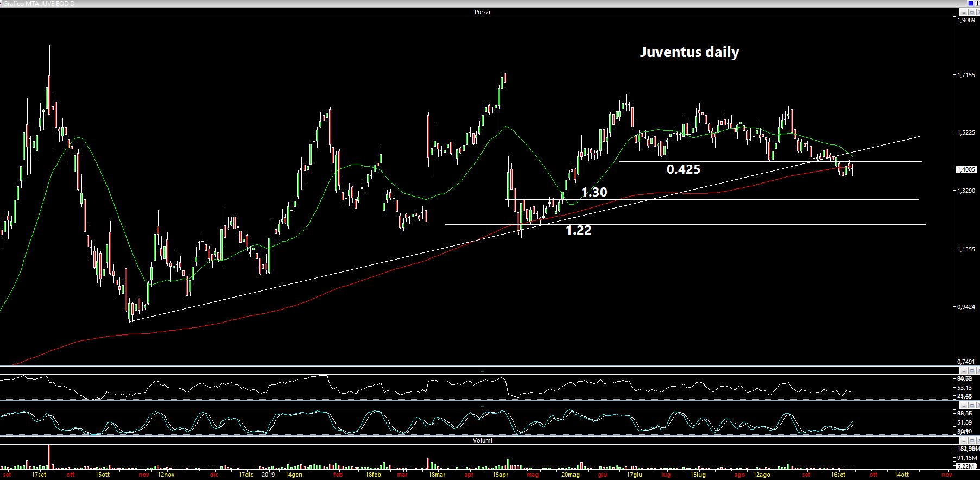
Task: Select the 0.425 support level label
Action: (684, 169)
